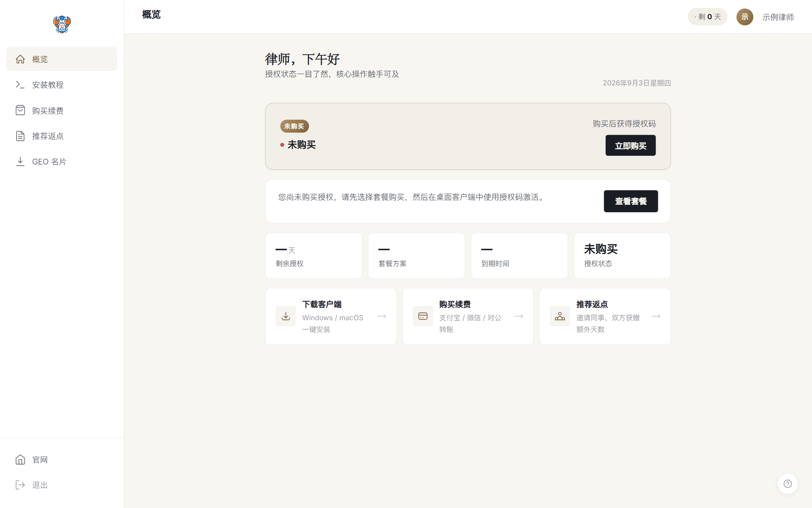Viewport: 812px width, 508px height.
Task: Click the terminal icon beside 安装教程
Action: [x=20, y=85]
